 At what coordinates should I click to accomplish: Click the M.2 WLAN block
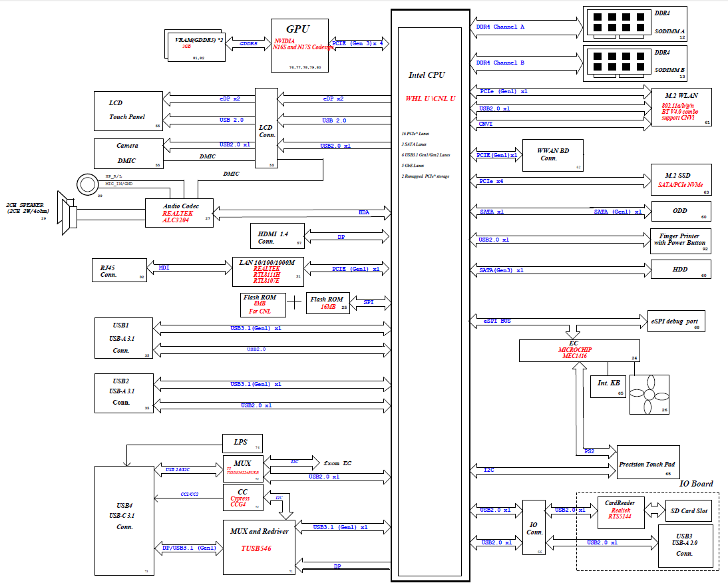[681, 106]
